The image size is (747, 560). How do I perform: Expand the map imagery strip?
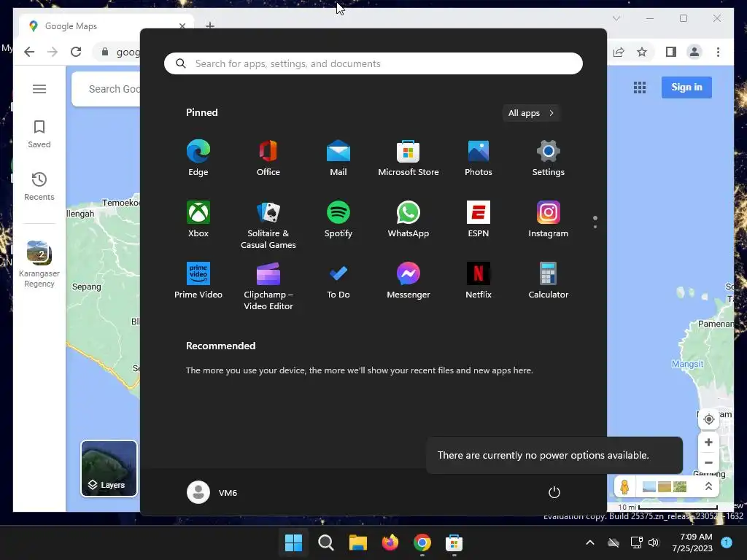[708, 486]
